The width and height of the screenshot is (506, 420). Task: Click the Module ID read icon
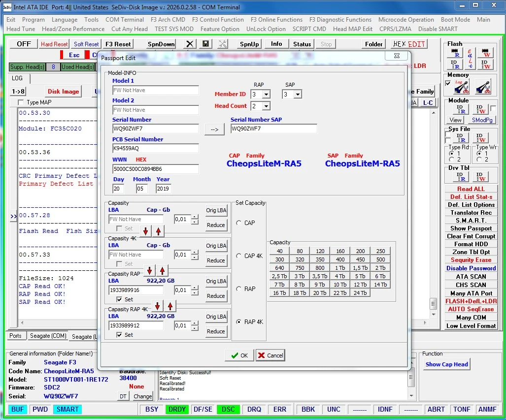pyautogui.click(x=461, y=109)
